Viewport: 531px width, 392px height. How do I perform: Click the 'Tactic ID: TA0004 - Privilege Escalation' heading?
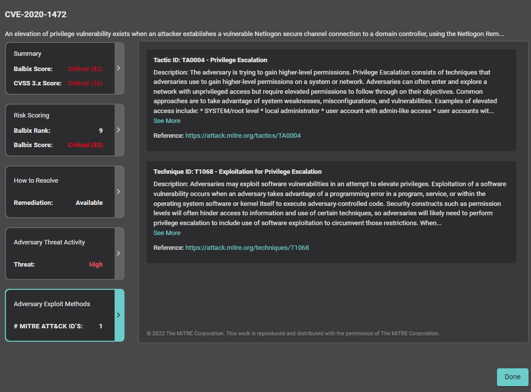(x=210, y=60)
